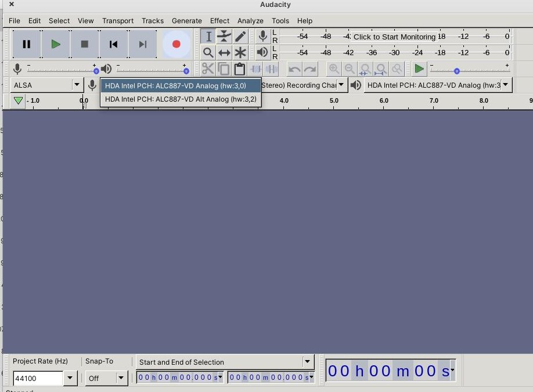Choose HDA Intel PCH Analog (hw:3,0) device
Viewport: 533px width, 392px height.
click(x=181, y=86)
